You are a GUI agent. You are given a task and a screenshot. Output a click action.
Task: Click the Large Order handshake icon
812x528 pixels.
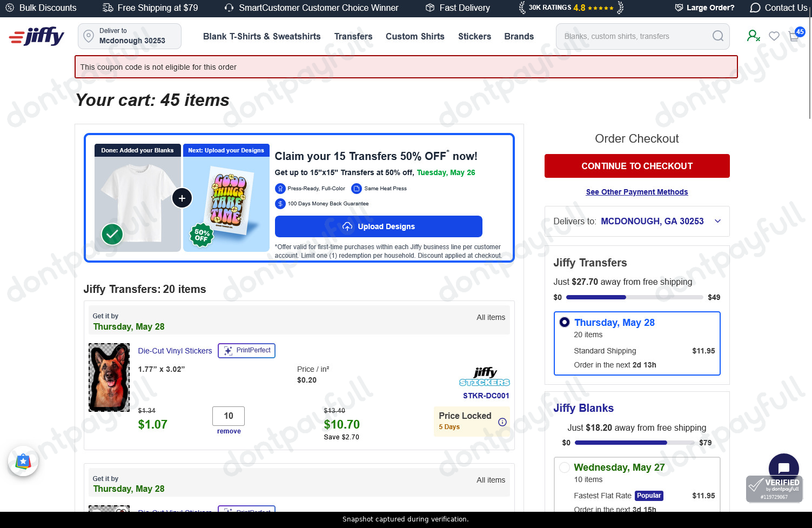679,8
